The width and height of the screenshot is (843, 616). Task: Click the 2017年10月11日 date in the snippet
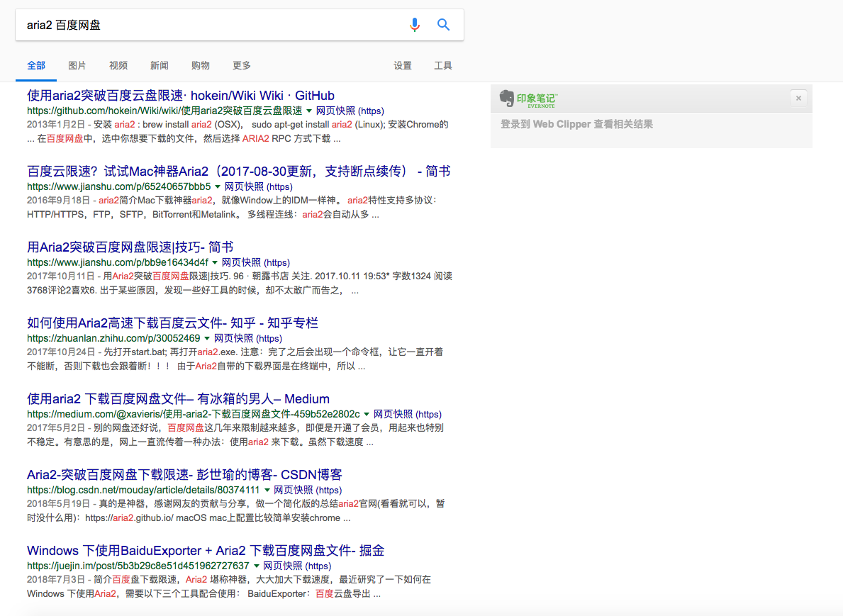61,276
